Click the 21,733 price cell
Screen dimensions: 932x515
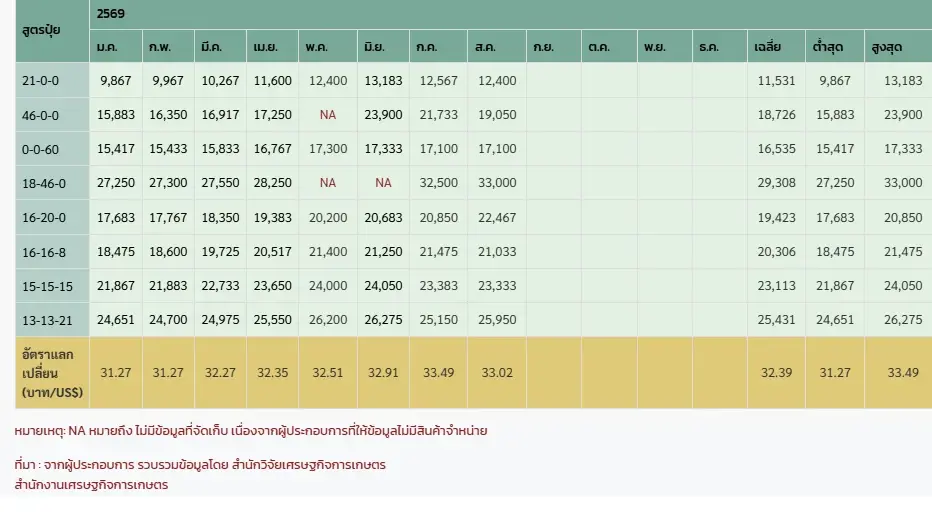pyautogui.click(x=439, y=115)
